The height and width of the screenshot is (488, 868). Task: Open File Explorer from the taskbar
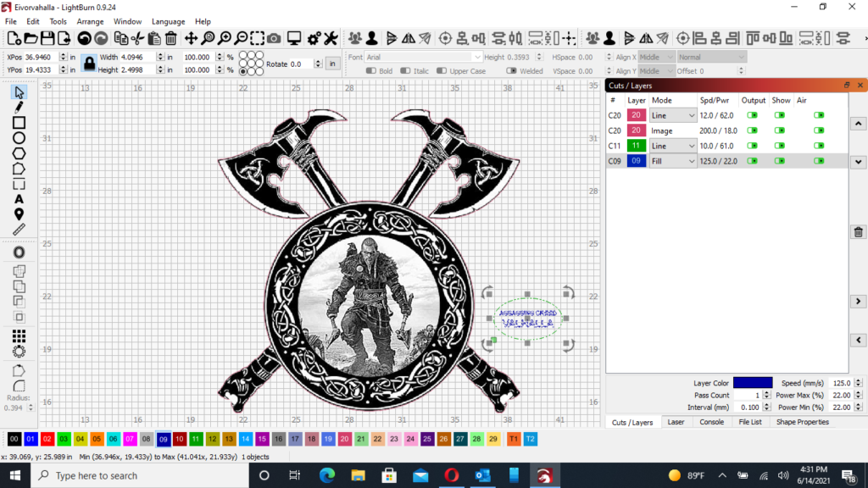point(359,476)
